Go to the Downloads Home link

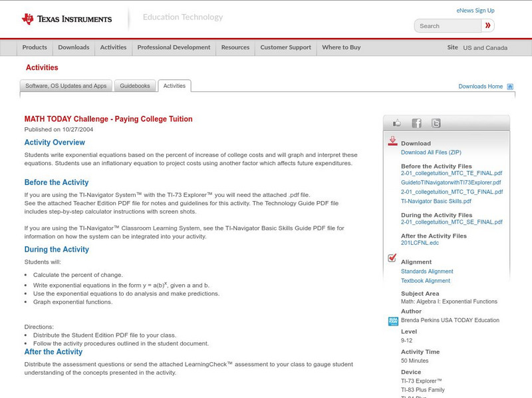click(480, 87)
